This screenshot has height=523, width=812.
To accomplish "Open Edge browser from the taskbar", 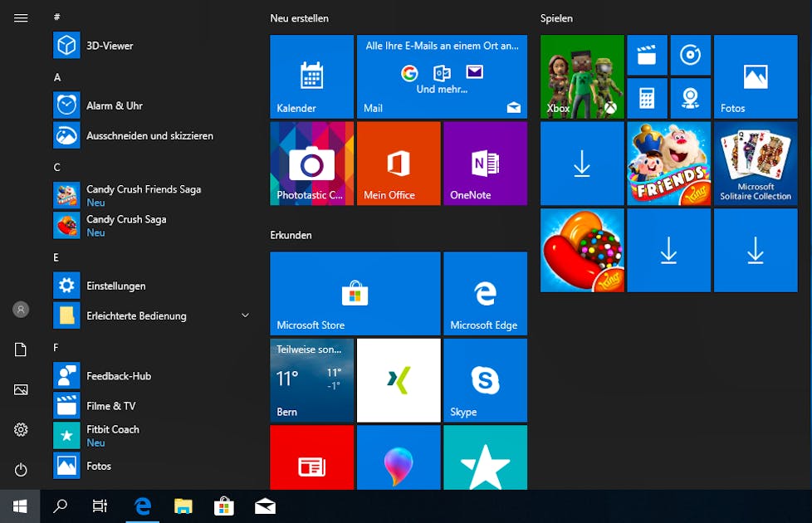I will pos(143,506).
